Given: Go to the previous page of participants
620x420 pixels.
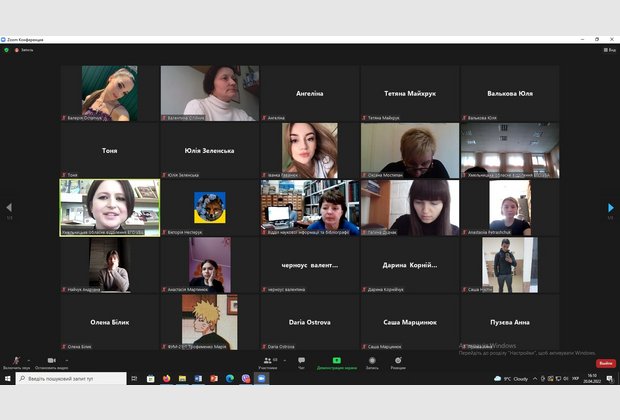Looking at the screenshot, I should pos(9,208).
